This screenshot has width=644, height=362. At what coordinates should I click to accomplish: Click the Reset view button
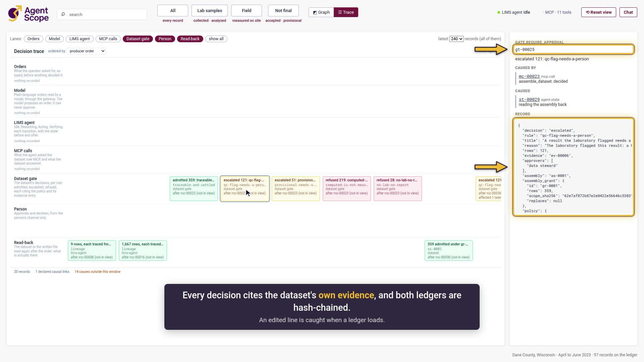[599, 12]
